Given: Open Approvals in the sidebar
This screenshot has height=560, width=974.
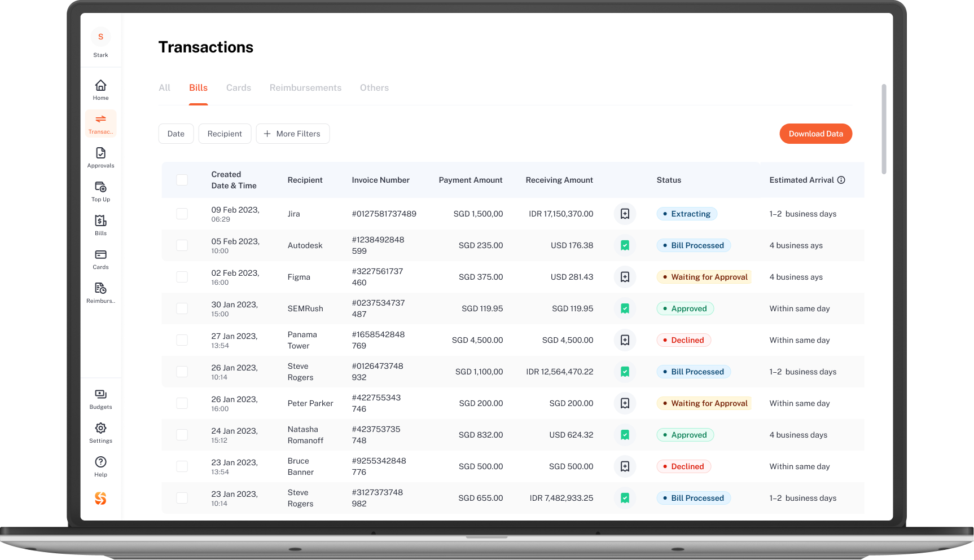Looking at the screenshot, I should (x=100, y=157).
